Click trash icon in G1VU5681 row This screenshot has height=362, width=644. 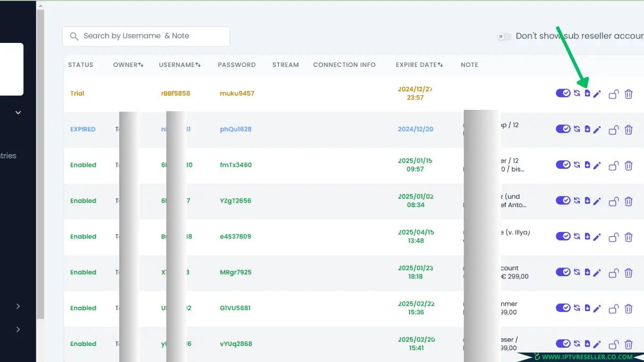(x=628, y=309)
